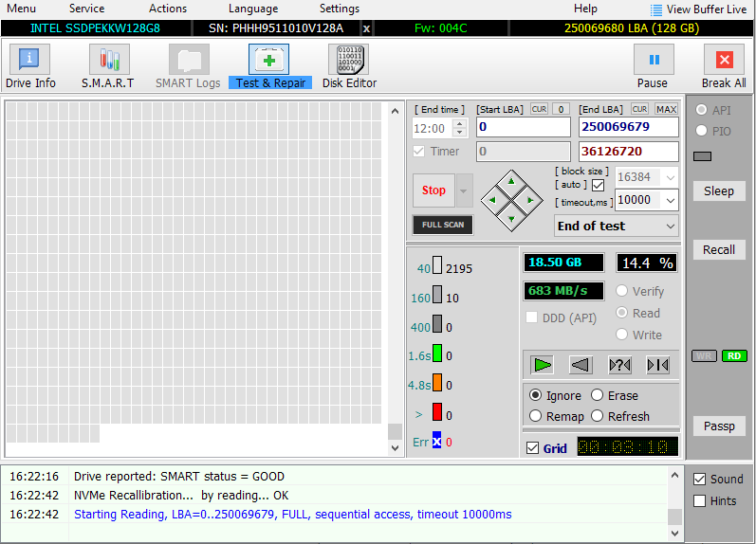
Task: Click the down arrow on the navigation diamond
Action: click(511, 219)
